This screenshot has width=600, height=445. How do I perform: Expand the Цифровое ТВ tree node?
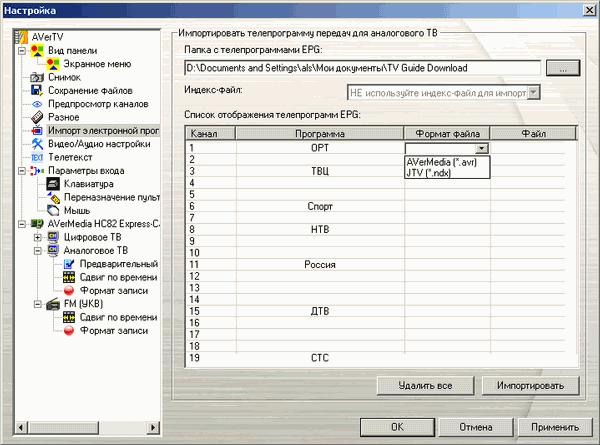[x=38, y=237]
